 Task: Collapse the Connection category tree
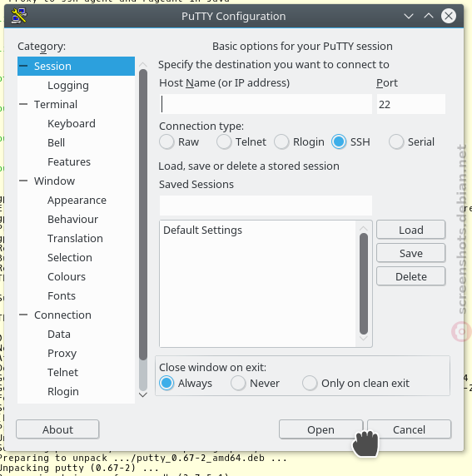click(23, 315)
